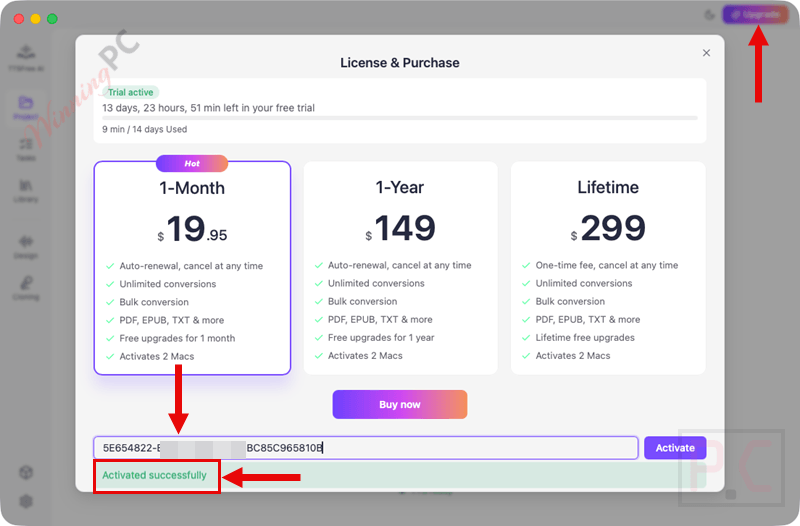
Task: Open the settings gear in the sidebar
Action: pyautogui.click(x=26, y=501)
